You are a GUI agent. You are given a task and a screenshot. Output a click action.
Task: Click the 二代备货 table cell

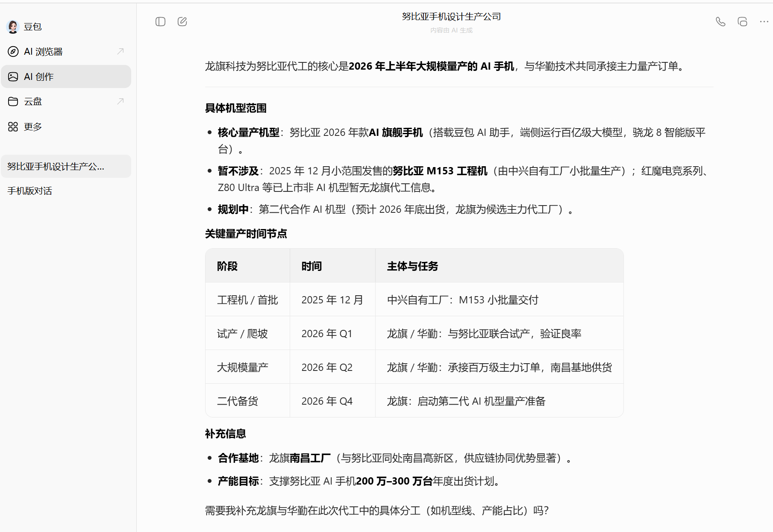247,401
